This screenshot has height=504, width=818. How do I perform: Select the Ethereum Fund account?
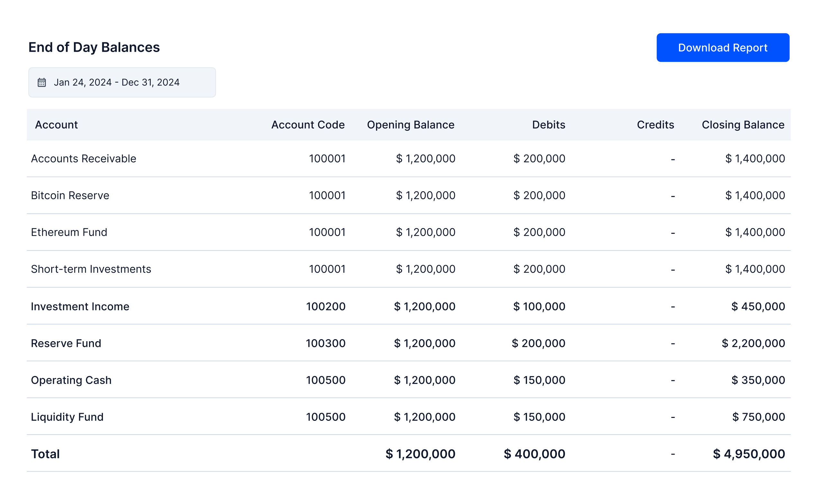(x=69, y=232)
